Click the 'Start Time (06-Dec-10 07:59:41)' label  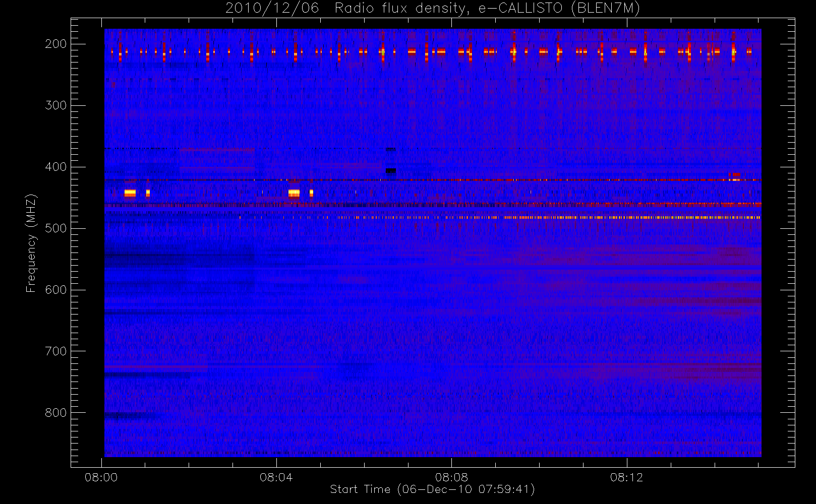click(432, 489)
